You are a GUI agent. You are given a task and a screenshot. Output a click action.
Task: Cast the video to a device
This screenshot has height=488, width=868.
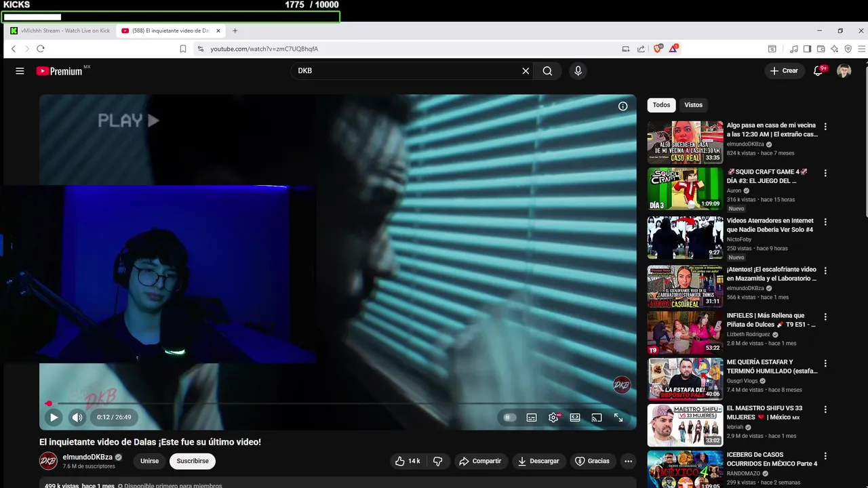tap(597, 418)
